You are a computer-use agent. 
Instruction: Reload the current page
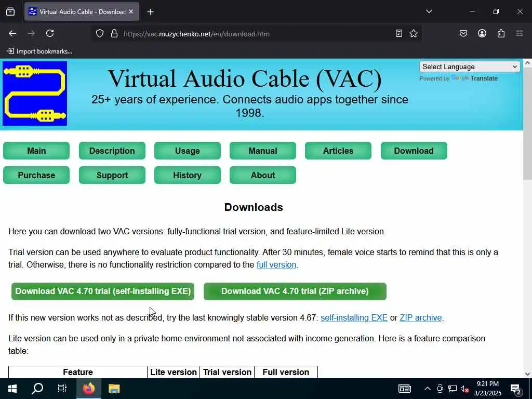point(50,34)
